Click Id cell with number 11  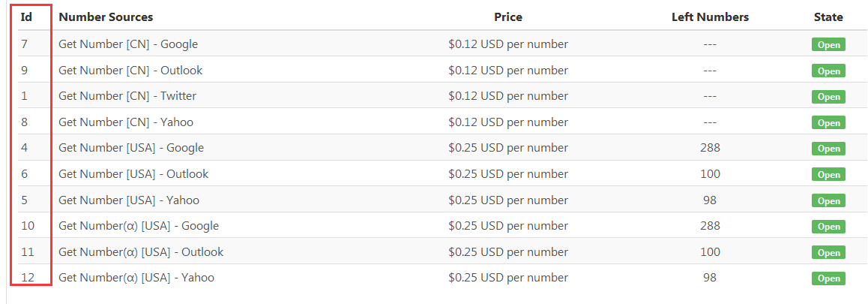click(x=28, y=252)
